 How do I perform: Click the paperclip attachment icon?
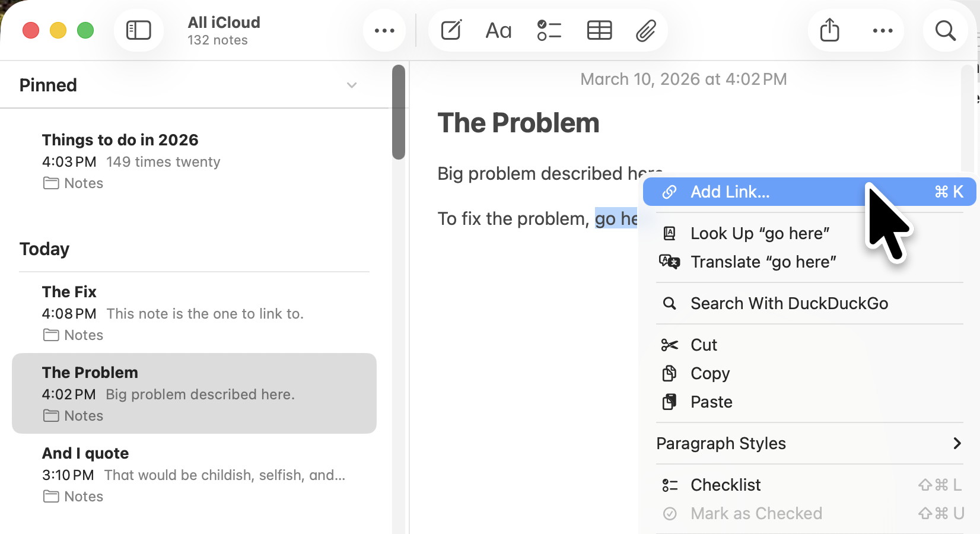645,30
